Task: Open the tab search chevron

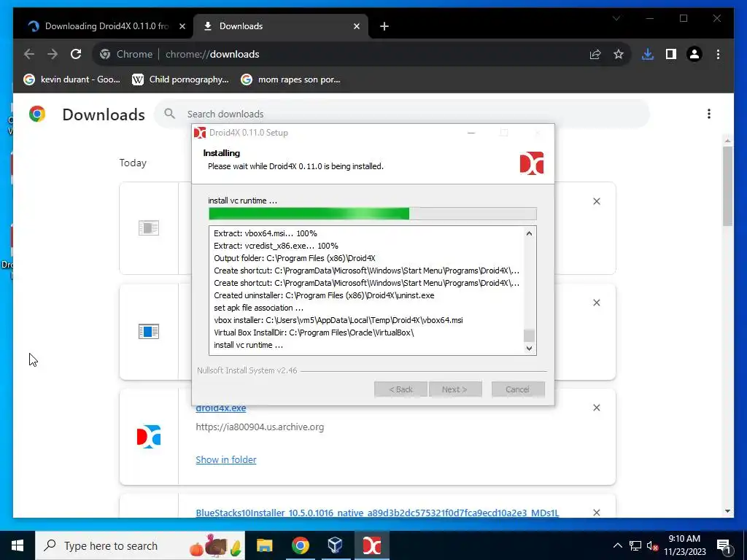Action: (616, 18)
